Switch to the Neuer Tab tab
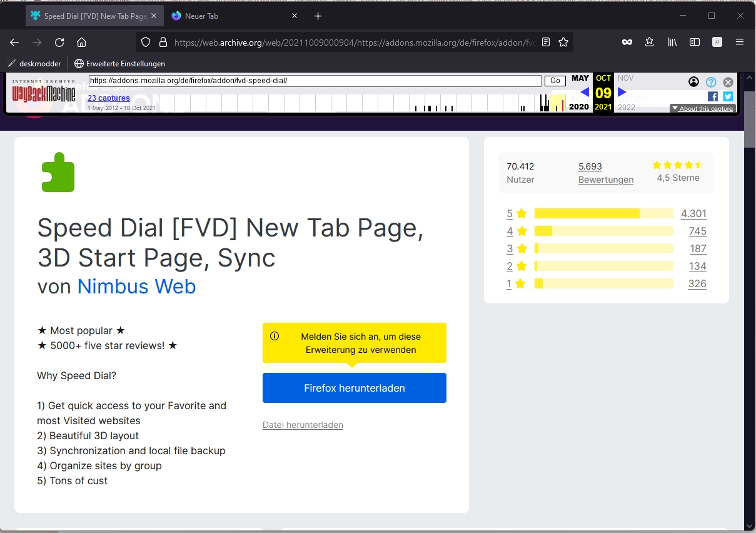This screenshot has height=533, width=756. pyautogui.click(x=235, y=16)
